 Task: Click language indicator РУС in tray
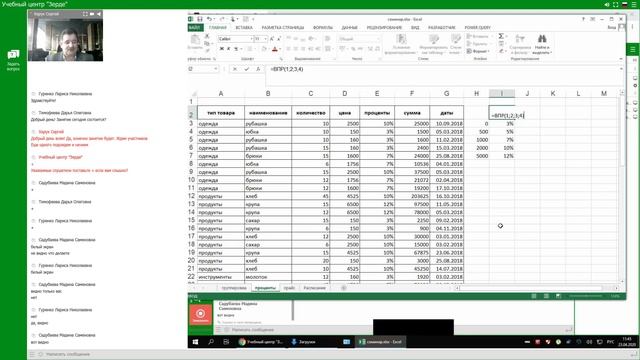click(x=610, y=342)
